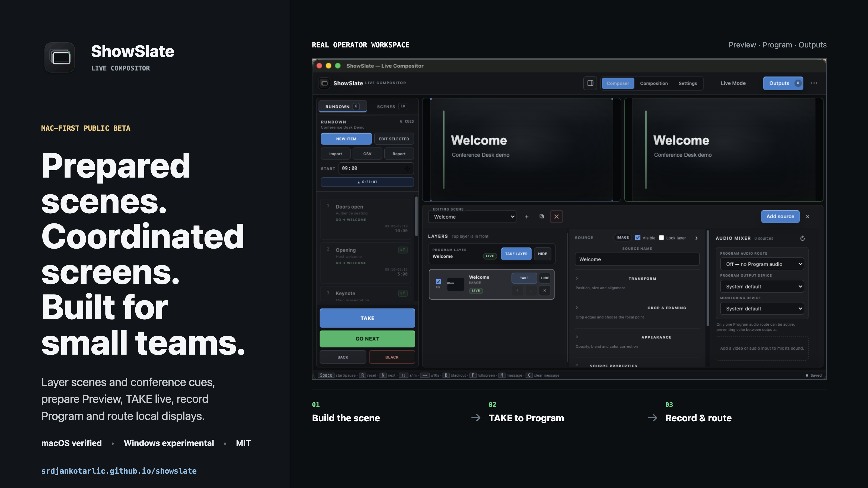868x488 pixels.
Task: Click the New Item button
Action: pyautogui.click(x=346, y=139)
